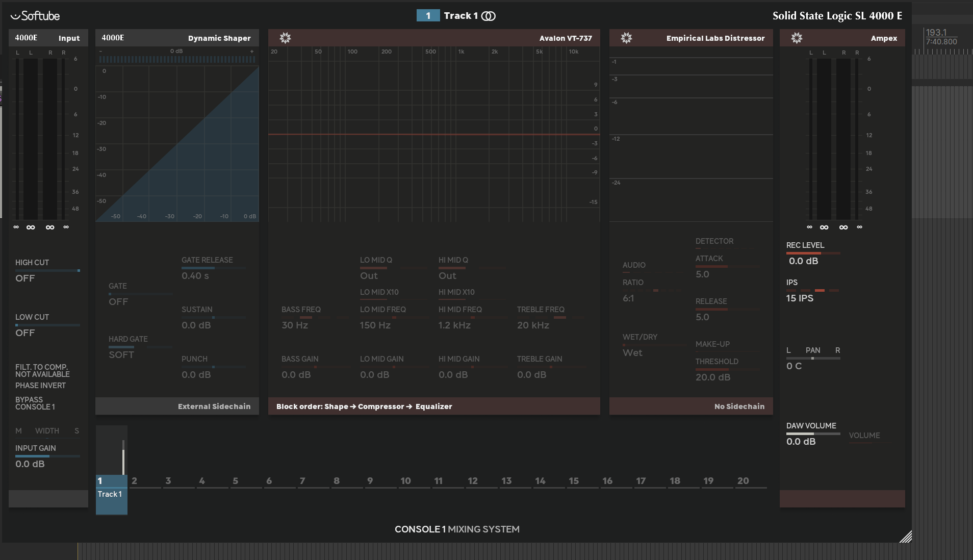
Task: Select track slot 12
Action: pyautogui.click(x=481, y=481)
